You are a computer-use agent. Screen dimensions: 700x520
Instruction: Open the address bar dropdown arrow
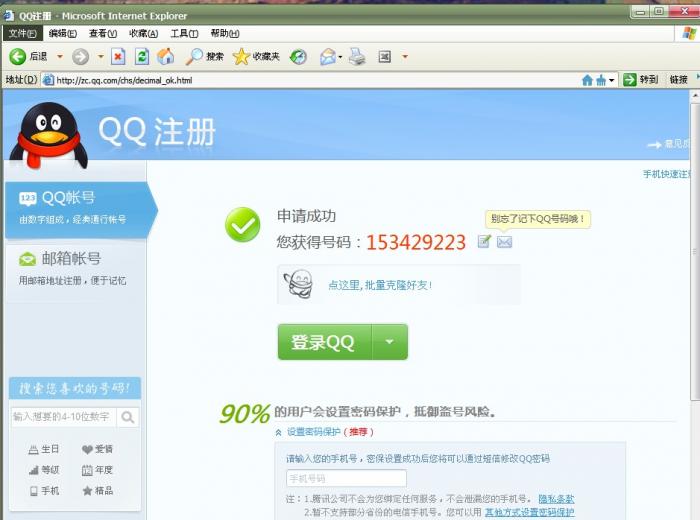point(612,80)
